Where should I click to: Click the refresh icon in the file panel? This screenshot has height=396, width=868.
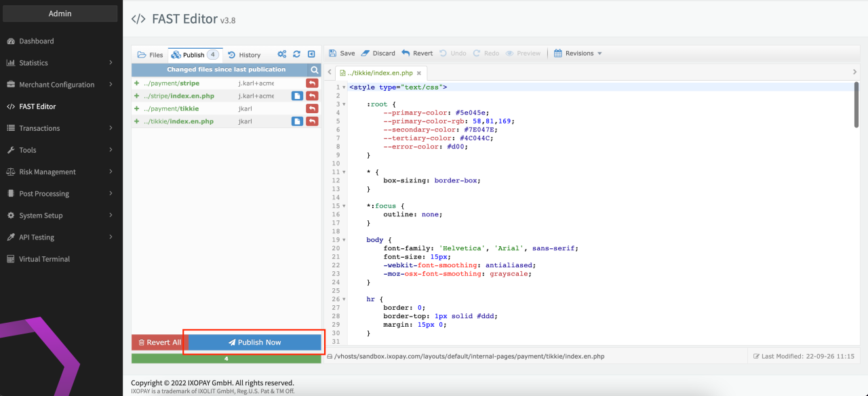pyautogui.click(x=296, y=55)
